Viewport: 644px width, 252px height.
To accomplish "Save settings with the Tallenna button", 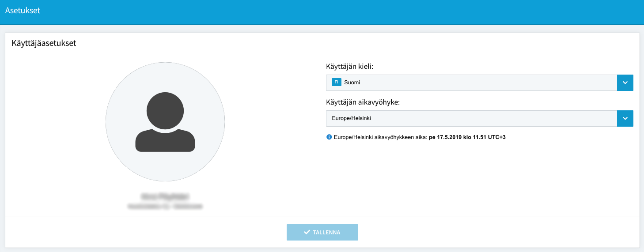I will 322,232.
